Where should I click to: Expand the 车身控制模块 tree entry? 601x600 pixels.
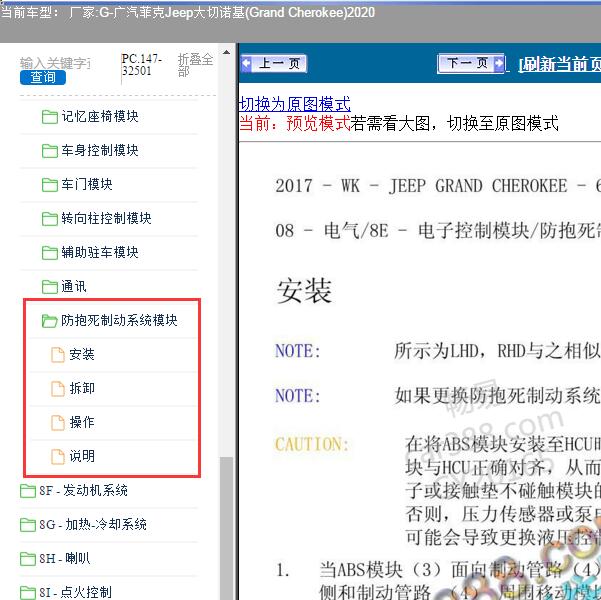(100, 150)
